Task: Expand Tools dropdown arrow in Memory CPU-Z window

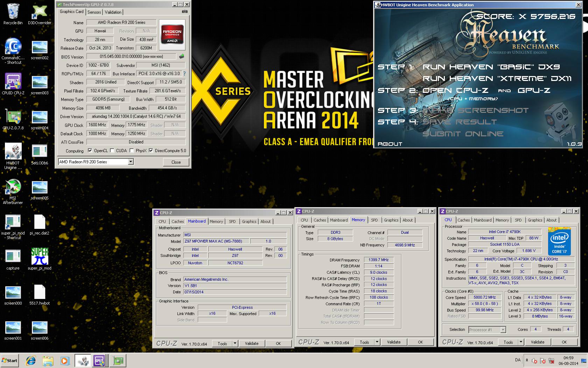Action: coord(377,342)
